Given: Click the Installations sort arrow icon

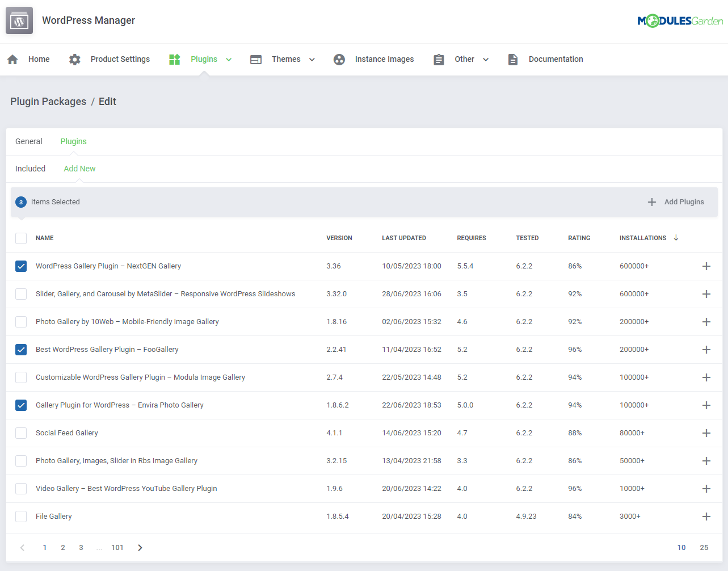Looking at the screenshot, I should click(x=676, y=238).
